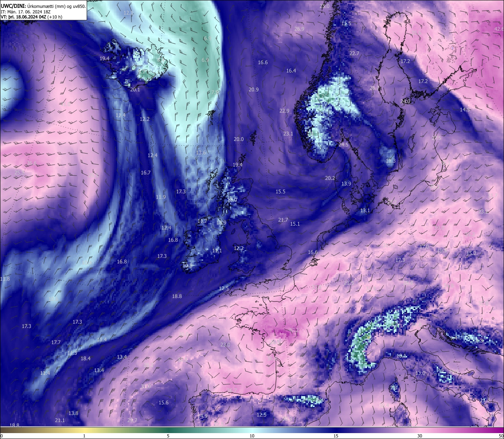Viewport: 504px width, 439px height.
Task: Click the 11.1 value over Ireland
Action: [x=217, y=251]
